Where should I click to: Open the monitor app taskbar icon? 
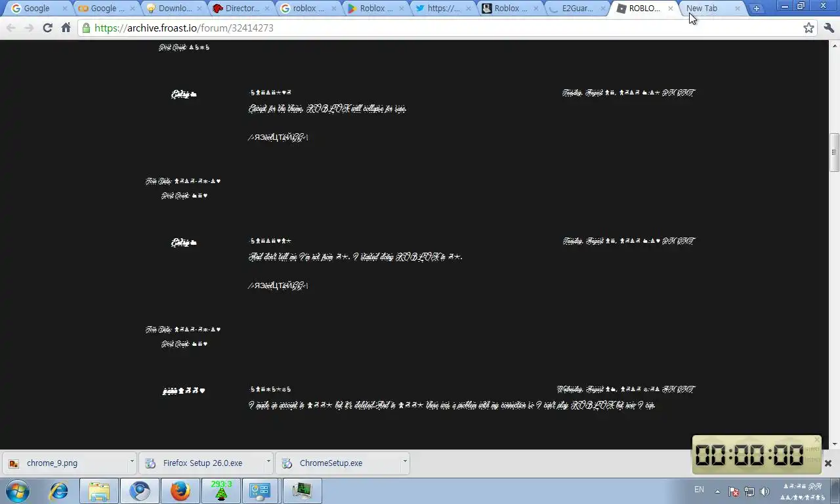[302, 491]
